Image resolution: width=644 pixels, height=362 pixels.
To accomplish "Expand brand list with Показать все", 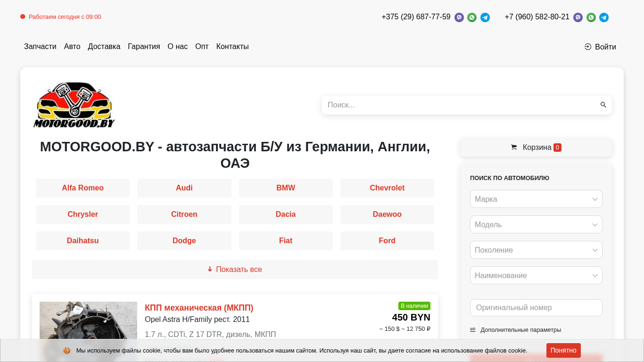I will pos(235,270).
